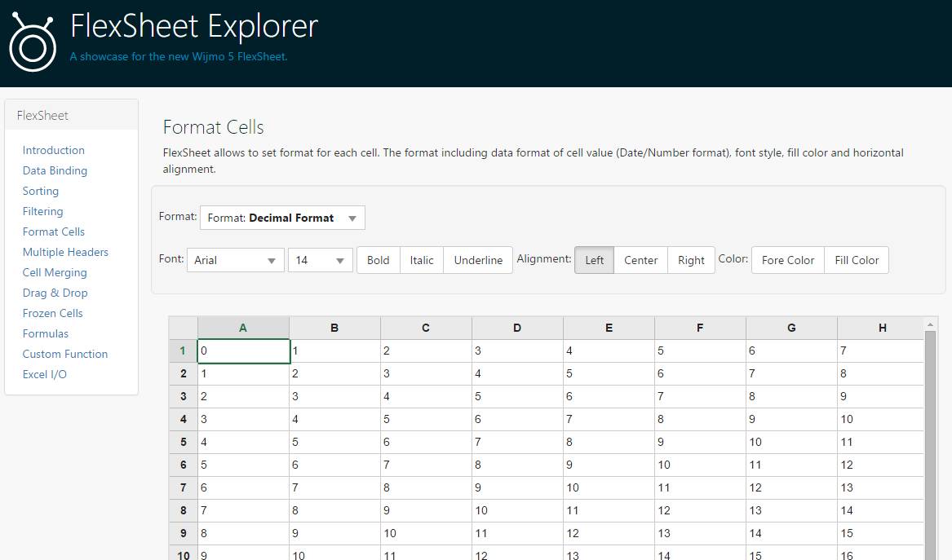Screen dimensions: 952x560
Task: Select row header 1
Action: [x=184, y=351]
